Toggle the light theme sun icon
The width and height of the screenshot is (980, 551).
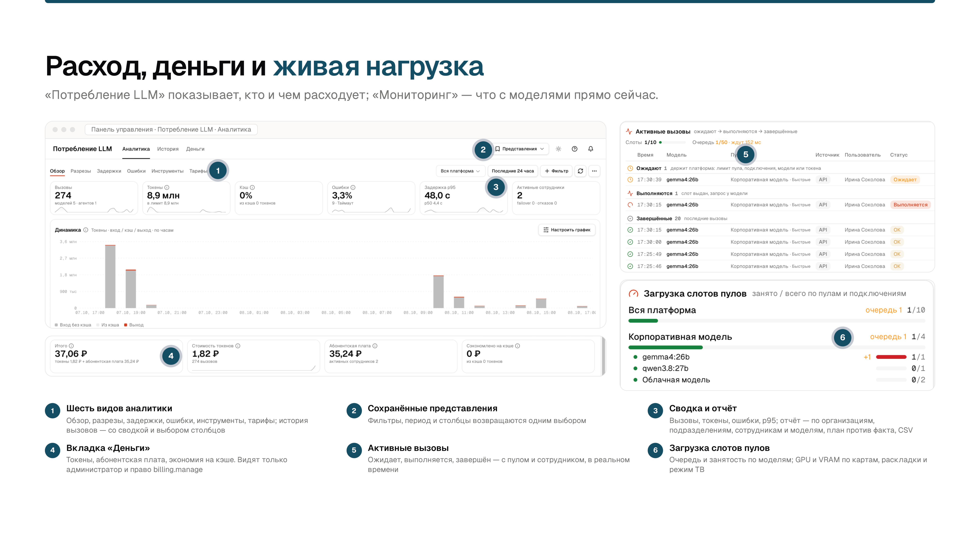(558, 149)
